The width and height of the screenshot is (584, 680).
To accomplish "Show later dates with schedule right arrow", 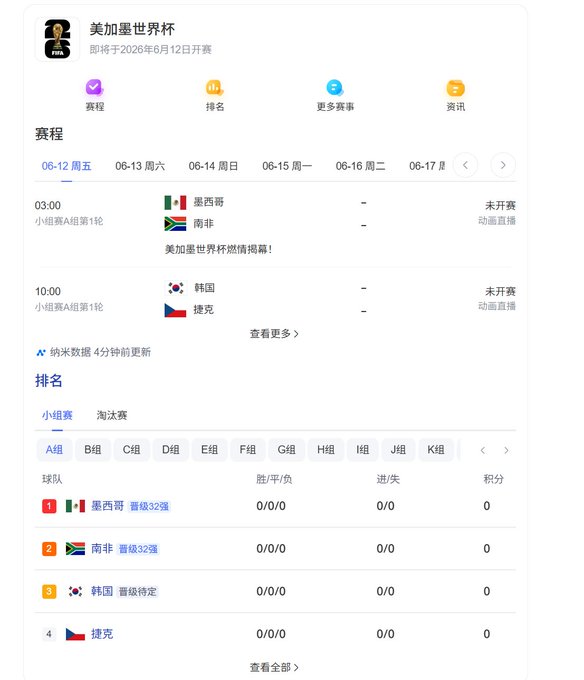I will pos(503,165).
